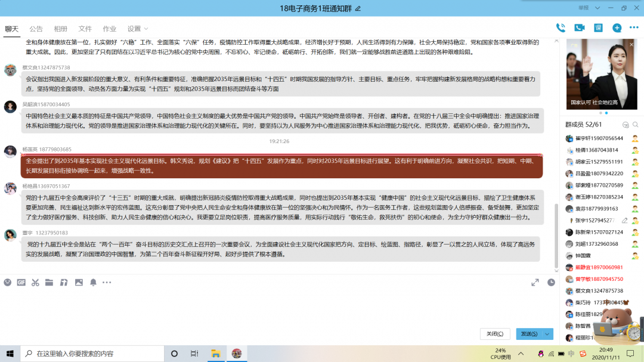Open the emoji picker in chat toolbar
The image size is (644, 362).
(8, 282)
